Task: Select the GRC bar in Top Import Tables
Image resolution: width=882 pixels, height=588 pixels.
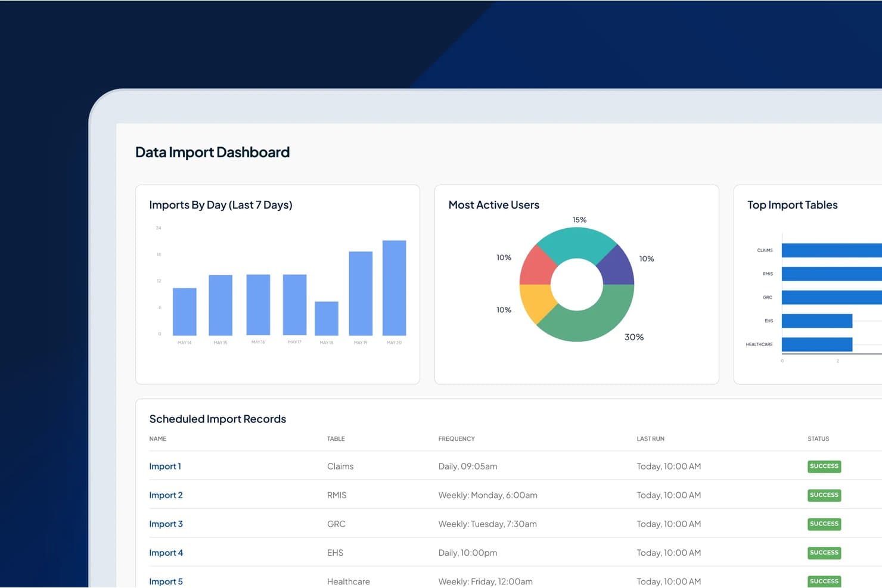Action: coord(832,297)
